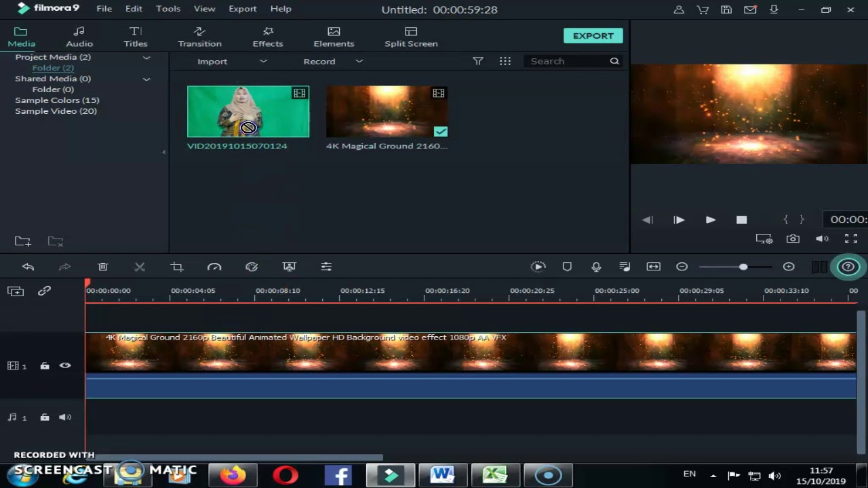868x488 pixels.
Task: Click the Green Screen tool icon
Action: (289, 267)
